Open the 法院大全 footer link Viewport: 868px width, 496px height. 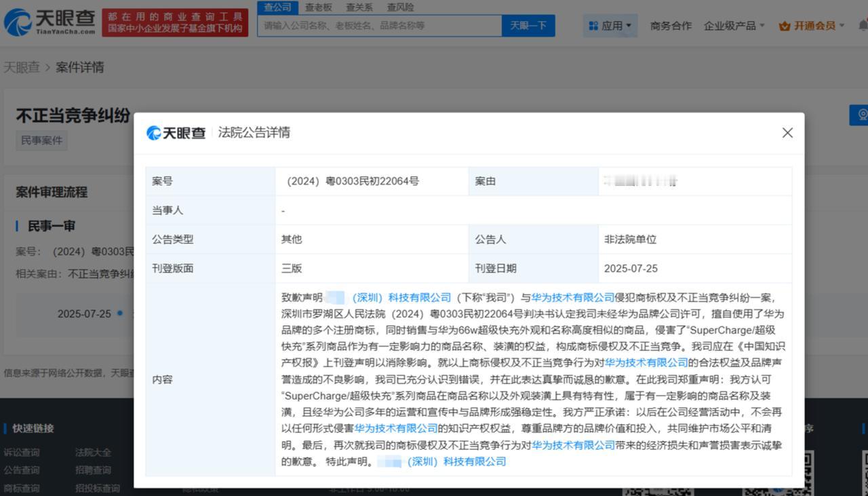(x=94, y=453)
